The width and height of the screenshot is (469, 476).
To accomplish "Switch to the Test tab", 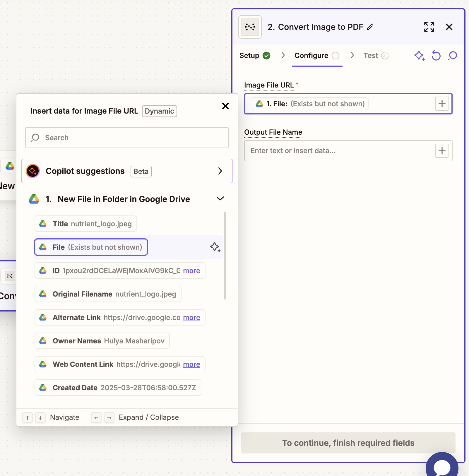I will pyautogui.click(x=370, y=55).
